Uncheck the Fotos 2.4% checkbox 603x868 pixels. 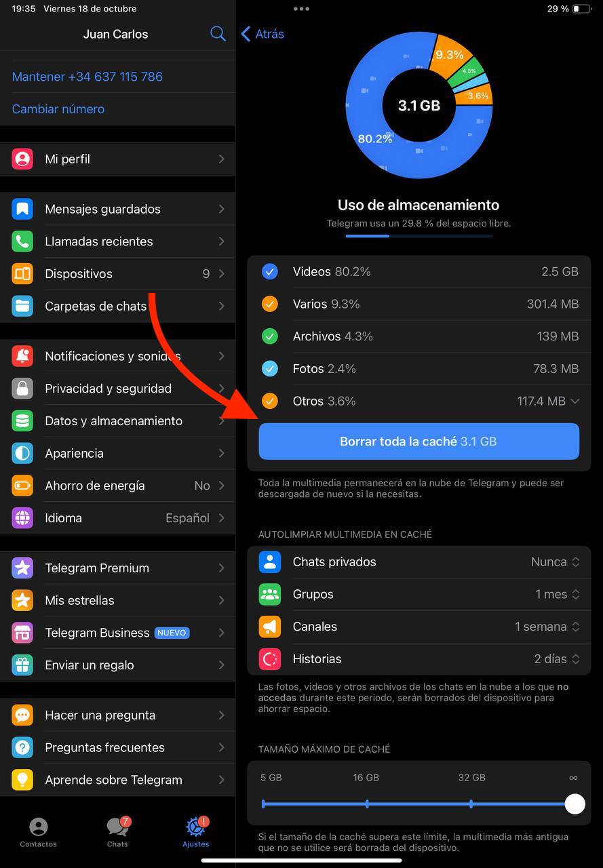[x=270, y=369]
